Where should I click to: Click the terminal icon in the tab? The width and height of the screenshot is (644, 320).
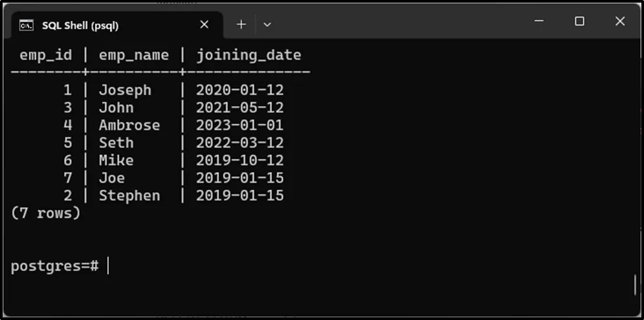(26, 25)
